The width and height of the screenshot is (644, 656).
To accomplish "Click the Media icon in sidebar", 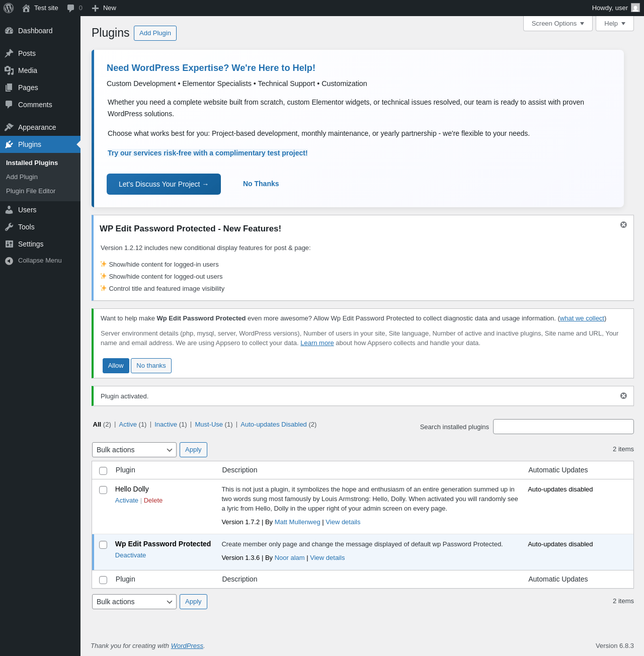I will click(x=9, y=70).
